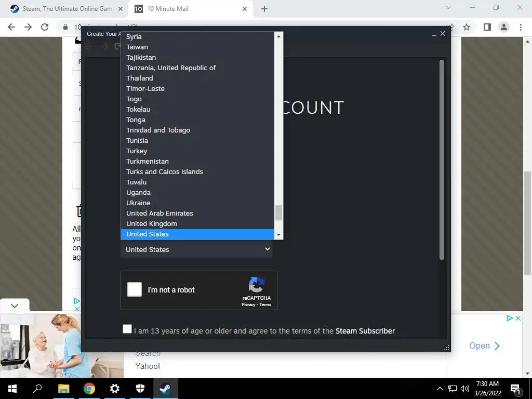This screenshot has height=399, width=532.
Task: Bookmark this page with the star
Action: point(467,27)
